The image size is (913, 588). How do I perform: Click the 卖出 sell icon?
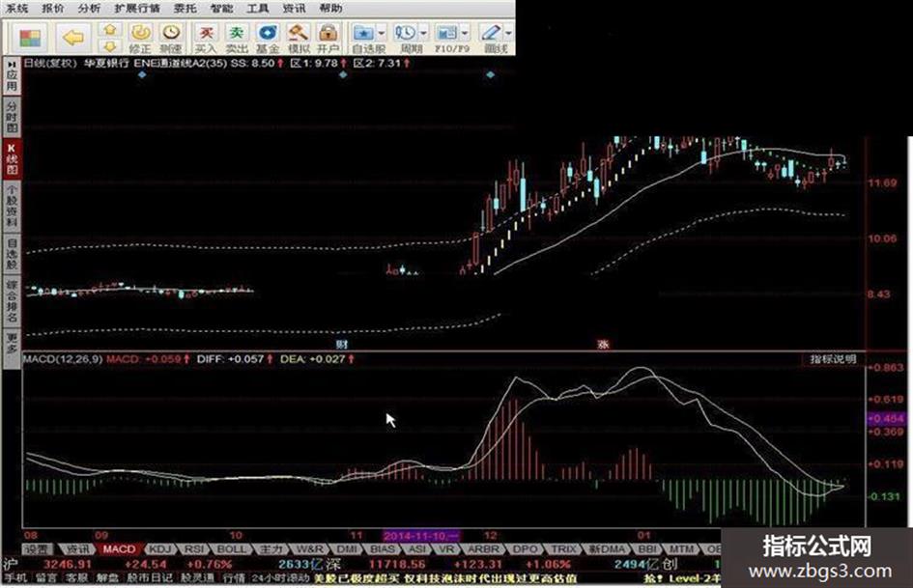(237, 33)
